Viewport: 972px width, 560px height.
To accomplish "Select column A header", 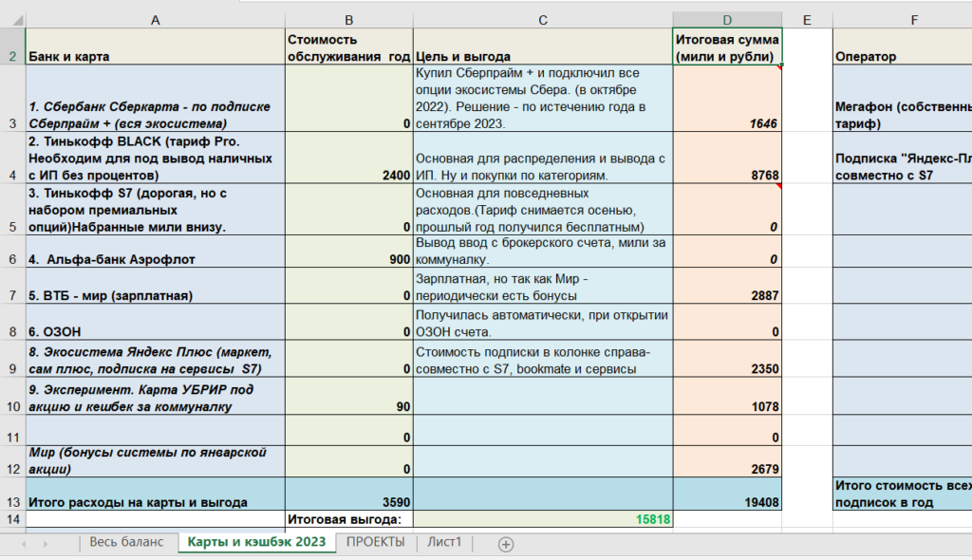I will point(155,20).
